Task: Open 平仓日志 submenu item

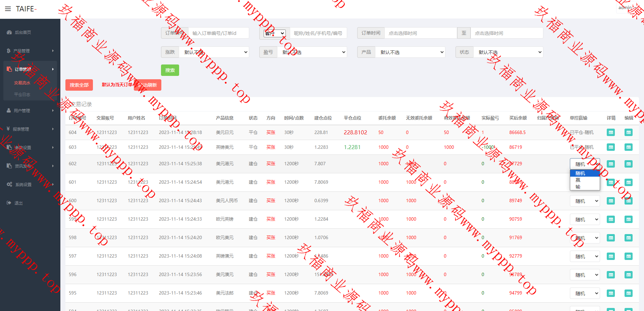Action: [22, 94]
